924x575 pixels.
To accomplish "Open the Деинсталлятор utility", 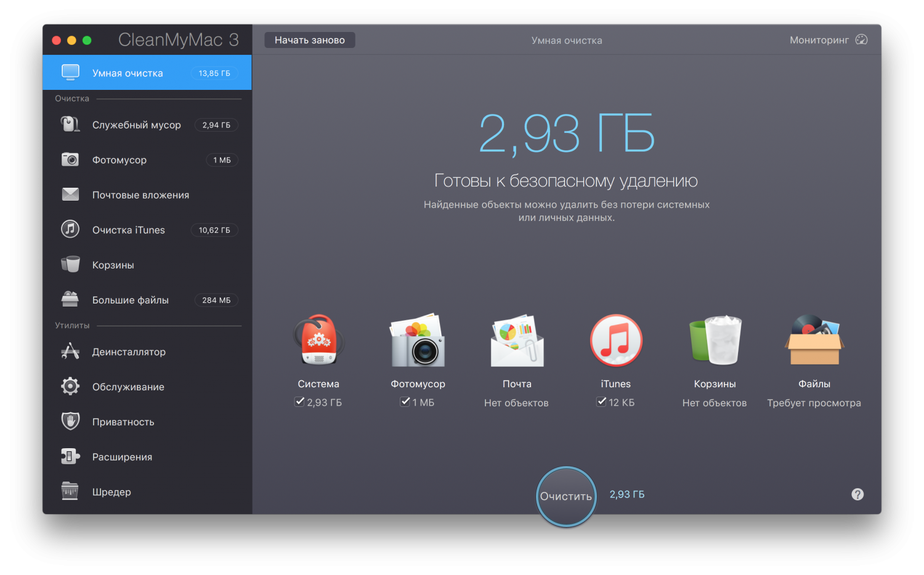I will 147,352.
